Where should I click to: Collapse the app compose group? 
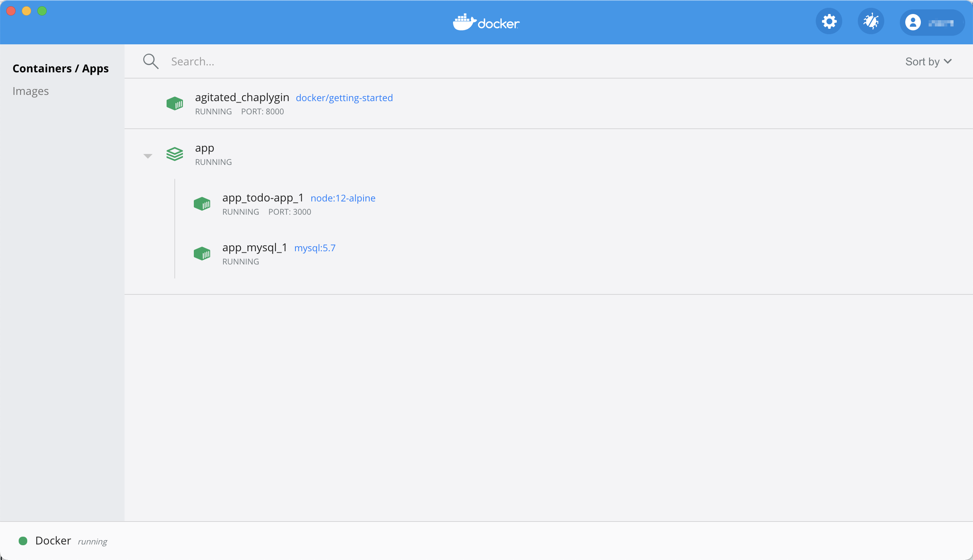[x=148, y=156]
